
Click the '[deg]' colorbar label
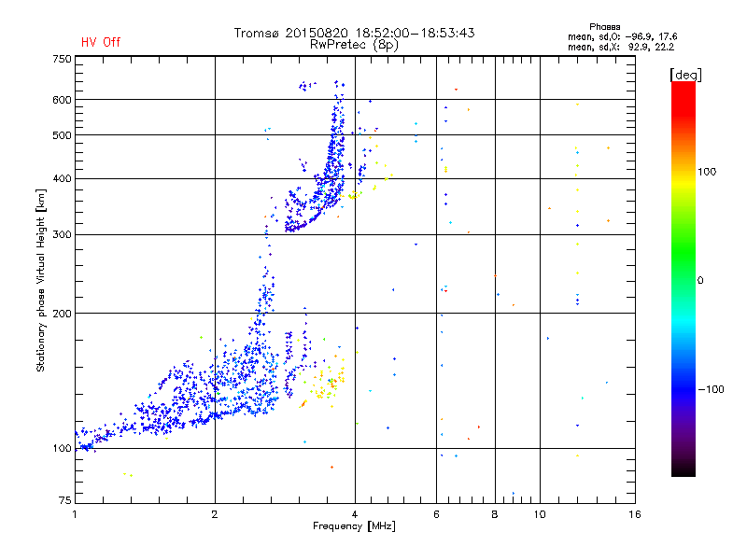pos(685,75)
